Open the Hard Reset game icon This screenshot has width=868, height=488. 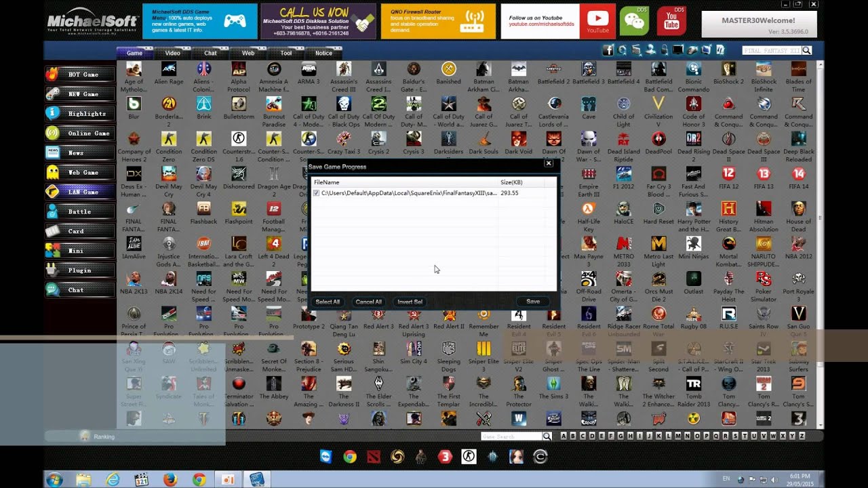[x=658, y=209]
